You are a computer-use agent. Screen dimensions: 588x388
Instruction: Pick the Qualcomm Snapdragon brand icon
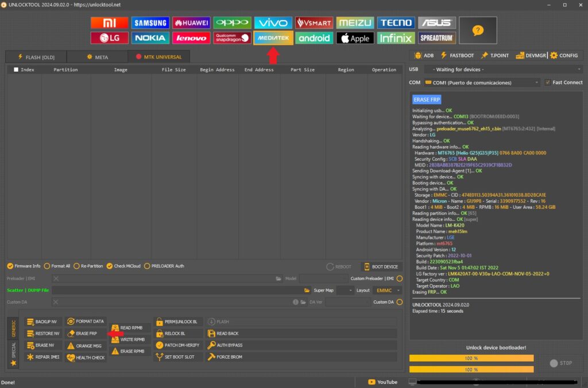(232, 38)
